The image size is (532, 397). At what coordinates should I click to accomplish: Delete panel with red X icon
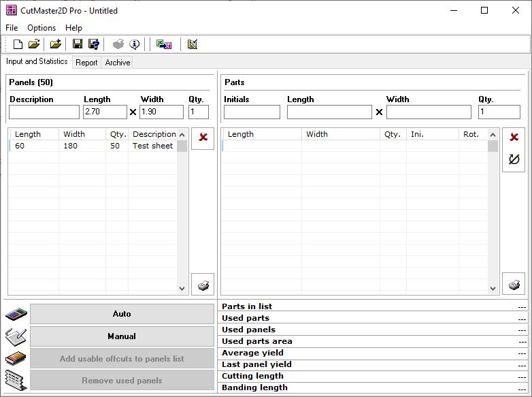(x=203, y=138)
